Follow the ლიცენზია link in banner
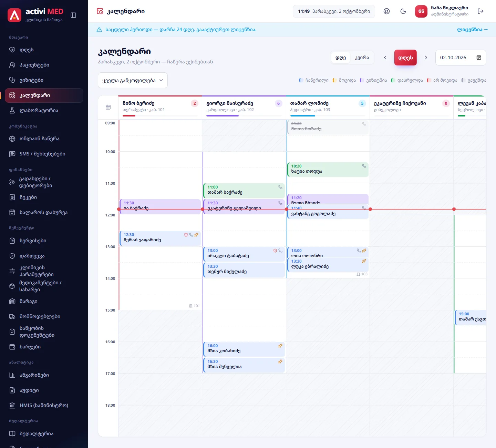This screenshot has height=448, width=496. pos(472,30)
